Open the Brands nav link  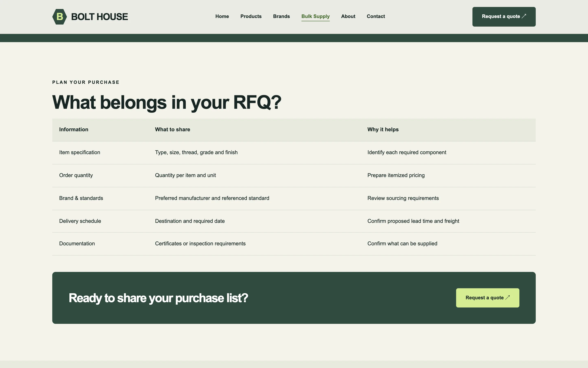[281, 16]
